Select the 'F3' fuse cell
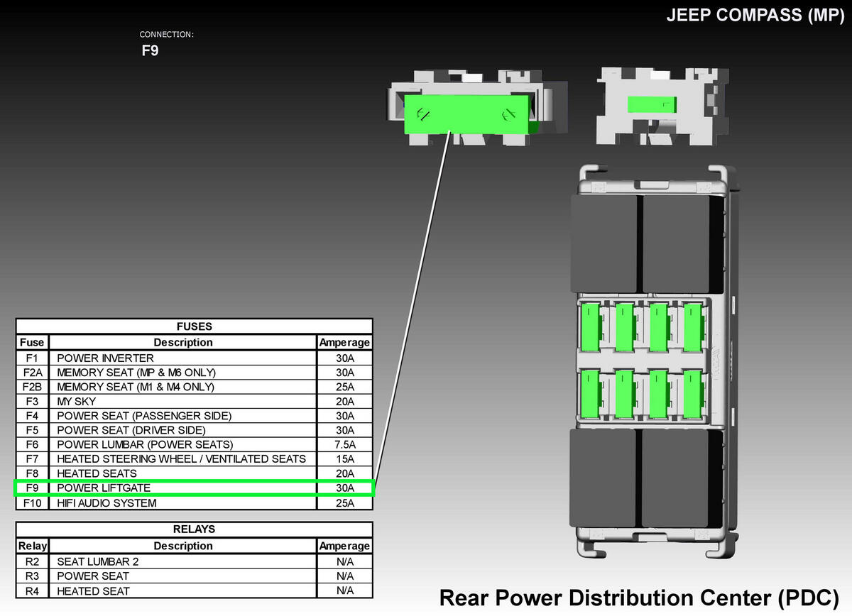Screen dimensions: 852x616 pyautogui.click(x=32, y=401)
